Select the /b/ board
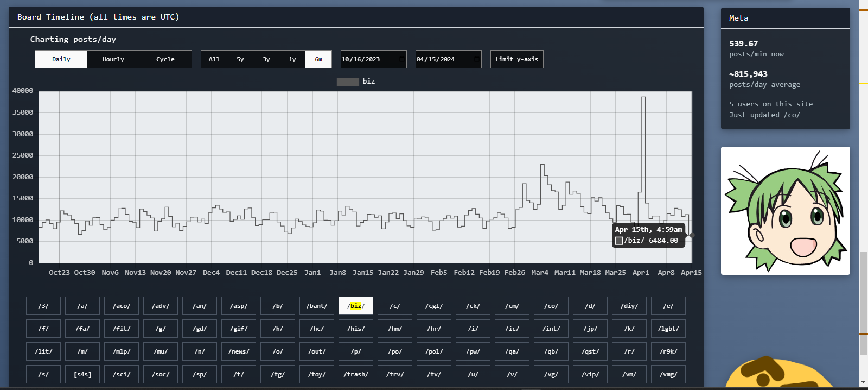868x390 pixels. pyautogui.click(x=278, y=306)
